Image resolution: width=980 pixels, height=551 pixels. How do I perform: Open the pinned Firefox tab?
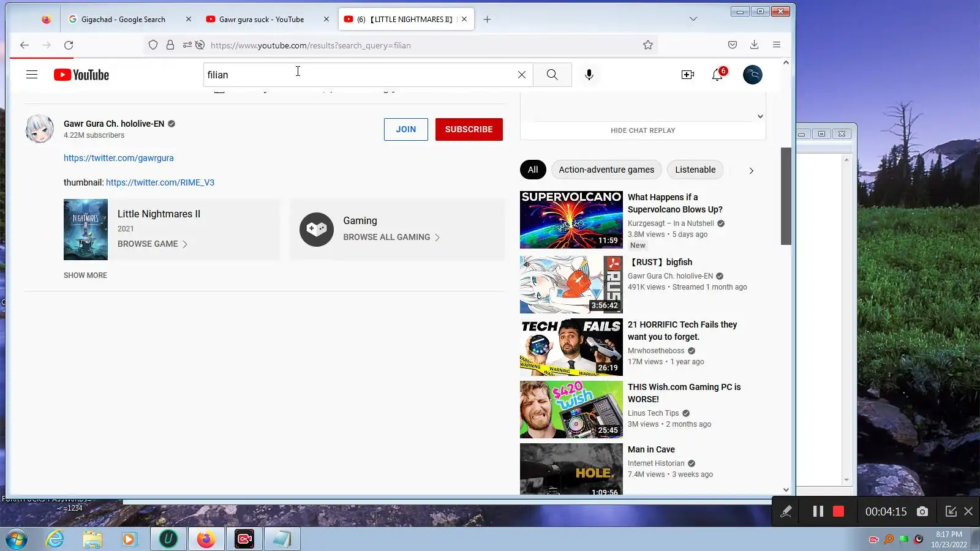pos(47,20)
